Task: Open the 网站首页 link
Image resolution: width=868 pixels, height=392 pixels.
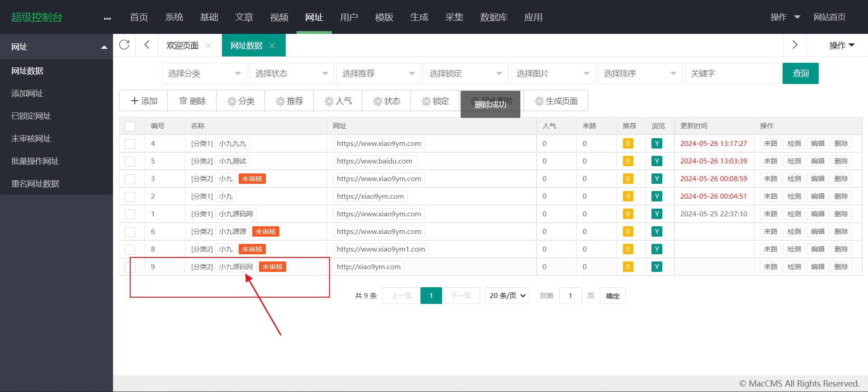Action: 830,17
